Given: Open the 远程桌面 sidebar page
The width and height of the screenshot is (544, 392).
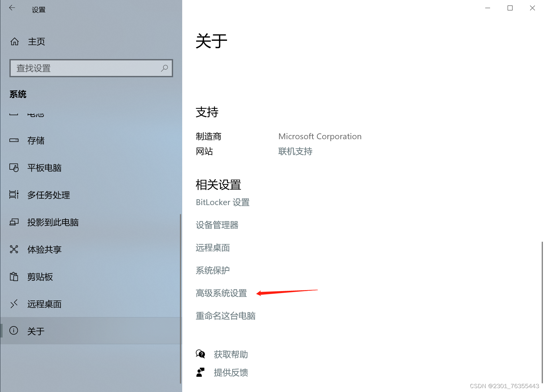Looking at the screenshot, I should click(x=44, y=304).
